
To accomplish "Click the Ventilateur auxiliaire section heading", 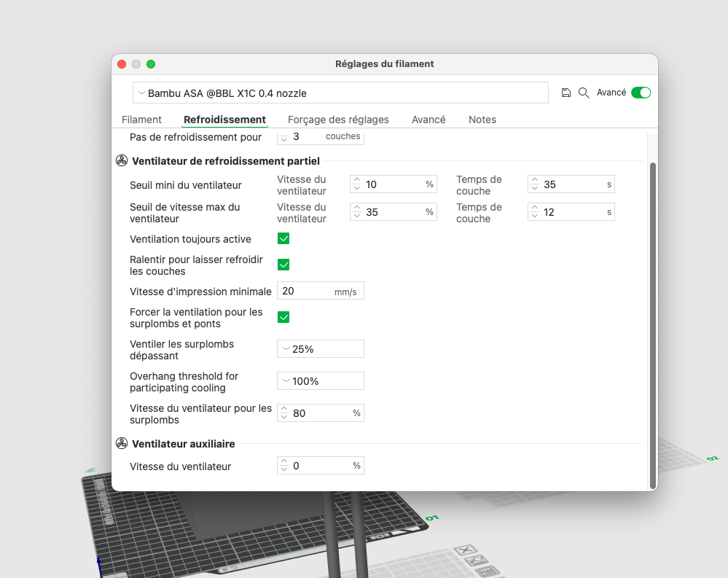I will pyautogui.click(x=184, y=444).
